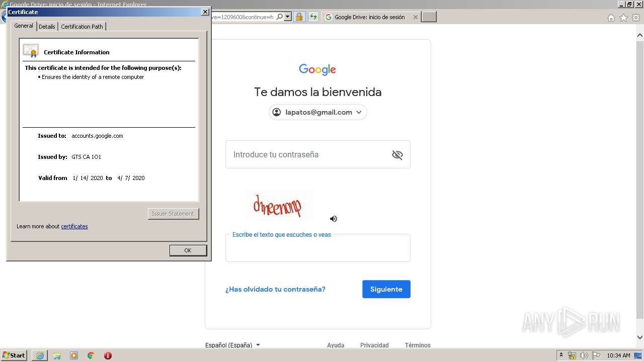Open the media player taskbar icon

point(74,355)
